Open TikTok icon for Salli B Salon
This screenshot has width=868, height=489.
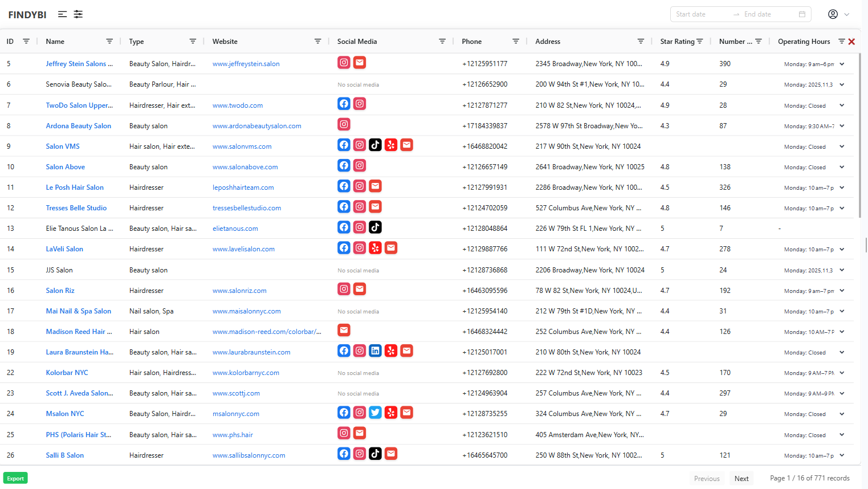coord(375,454)
